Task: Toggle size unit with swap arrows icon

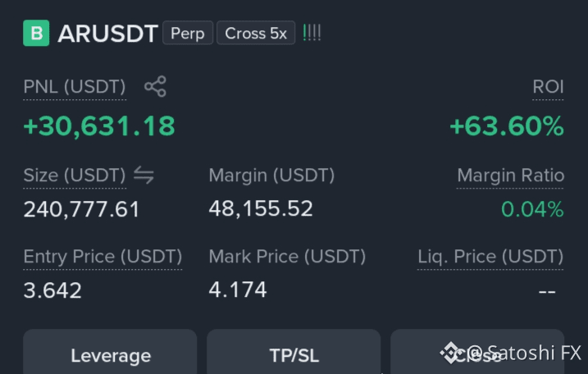Action: point(144,175)
